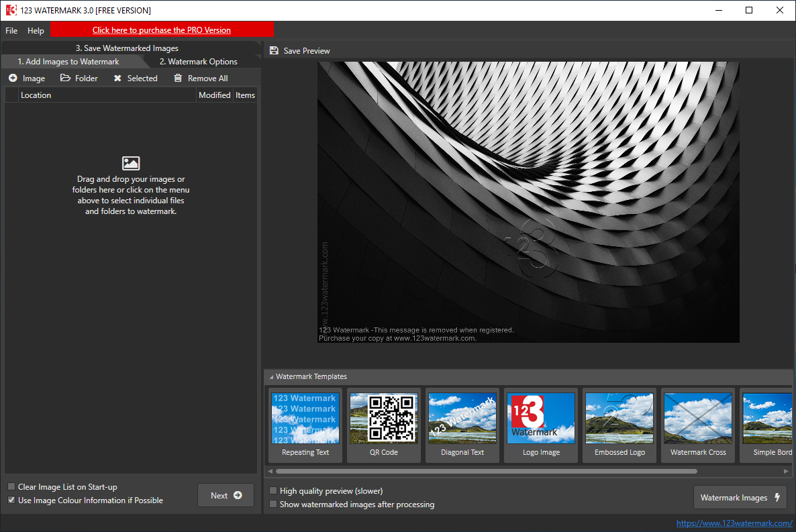Switch to the Watermark Options tab

tap(198, 61)
